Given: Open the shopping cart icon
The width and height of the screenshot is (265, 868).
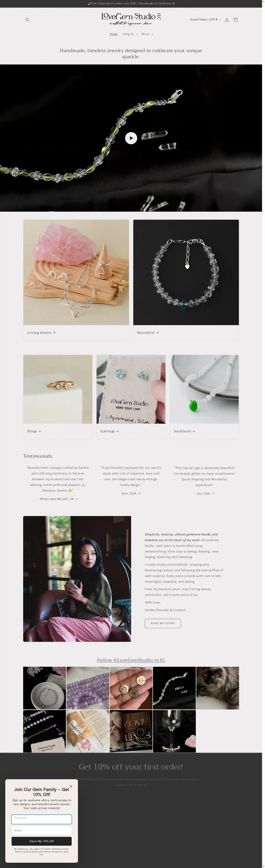Looking at the screenshot, I should tap(236, 20).
